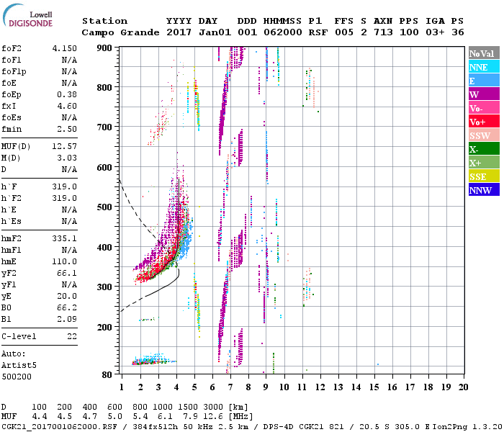Viewport: 504px width, 432px height.
Task: Click the h`F value 319.0
Action: pos(65,186)
